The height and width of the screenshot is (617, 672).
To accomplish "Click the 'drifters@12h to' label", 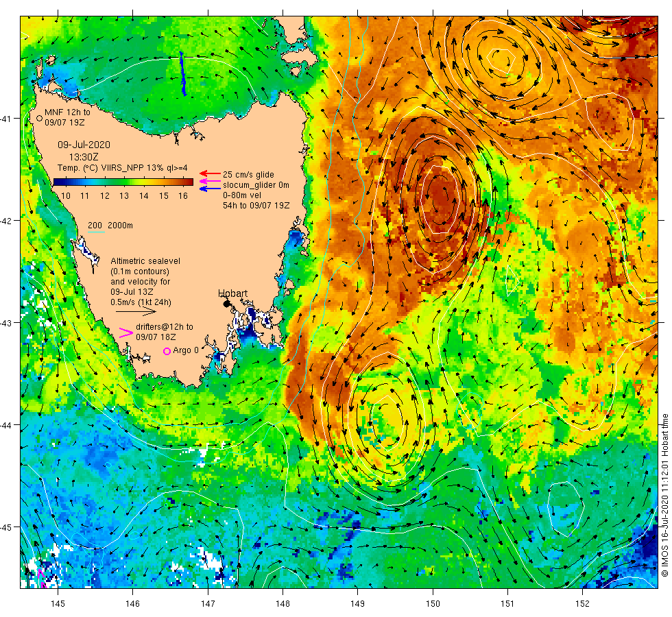I will pos(165,327).
